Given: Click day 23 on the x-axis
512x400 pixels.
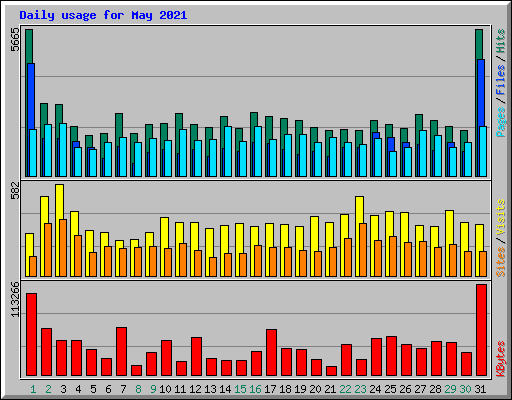Looking at the screenshot, I should pyautogui.click(x=360, y=389).
